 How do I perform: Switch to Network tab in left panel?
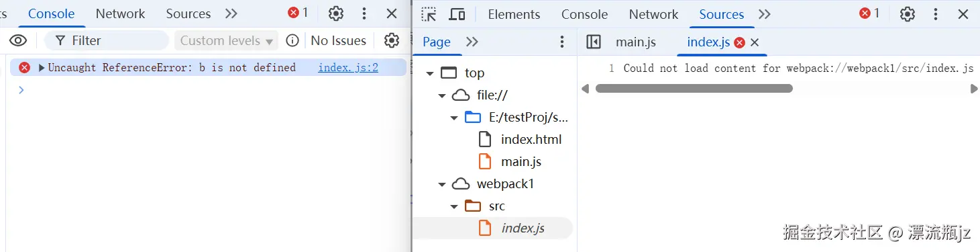(120, 13)
